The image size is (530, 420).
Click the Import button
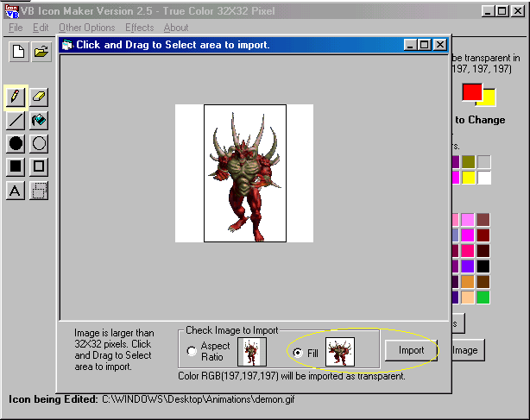point(411,350)
